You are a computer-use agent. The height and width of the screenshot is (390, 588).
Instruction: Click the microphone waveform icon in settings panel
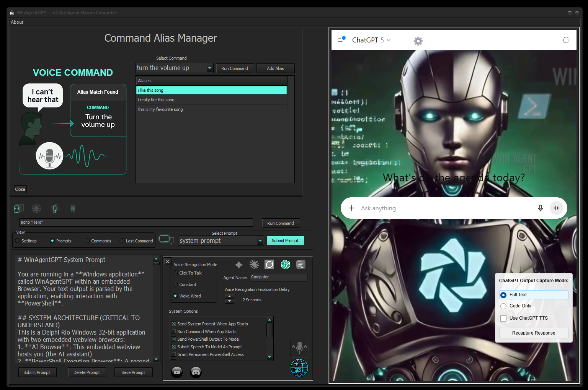[x=299, y=348]
